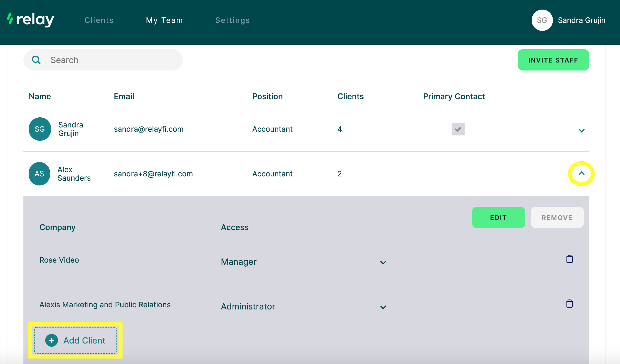The height and width of the screenshot is (364, 620).
Task: Click the SG profile avatar in header
Action: (542, 20)
